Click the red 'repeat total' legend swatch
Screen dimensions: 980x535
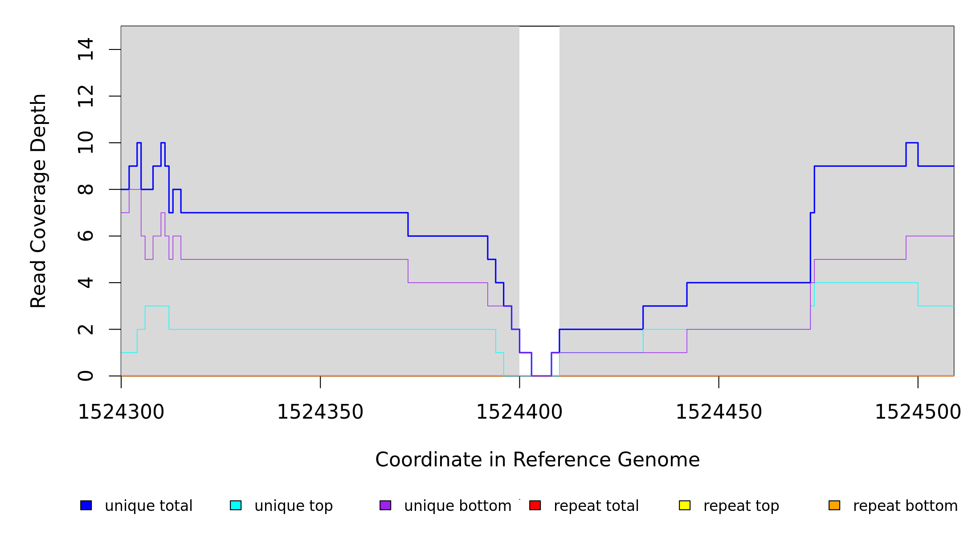pos(535,505)
